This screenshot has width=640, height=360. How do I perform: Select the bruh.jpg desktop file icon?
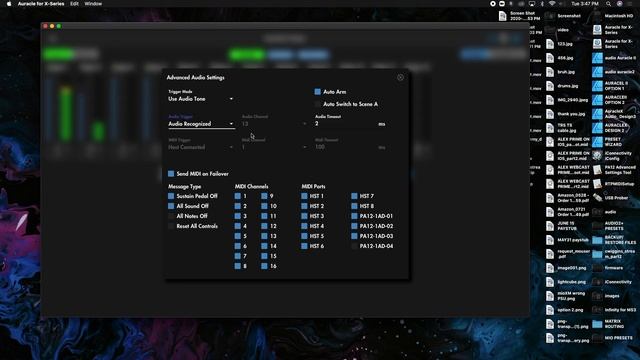550,72
